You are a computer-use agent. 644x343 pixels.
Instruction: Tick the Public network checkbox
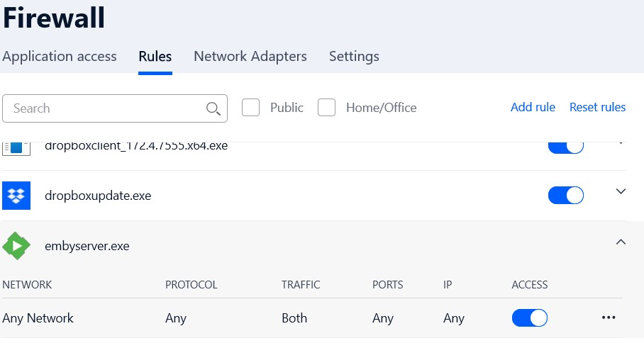250,108
